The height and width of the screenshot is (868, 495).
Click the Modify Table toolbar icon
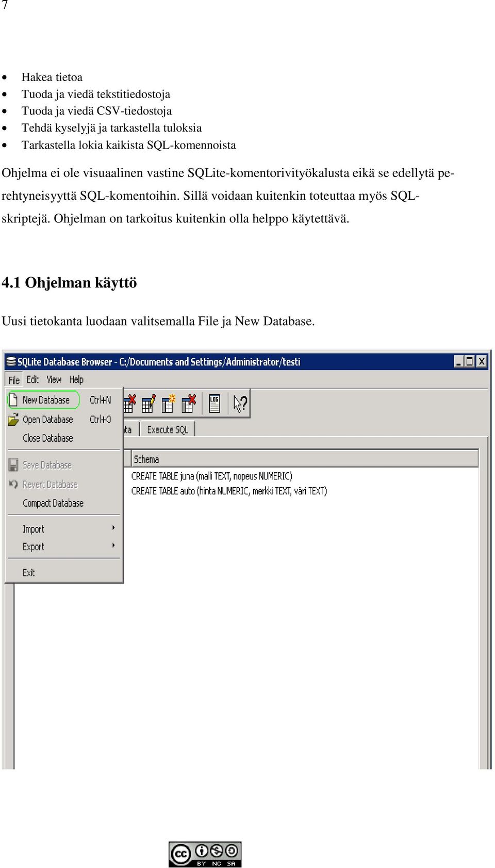pos(148,404)
